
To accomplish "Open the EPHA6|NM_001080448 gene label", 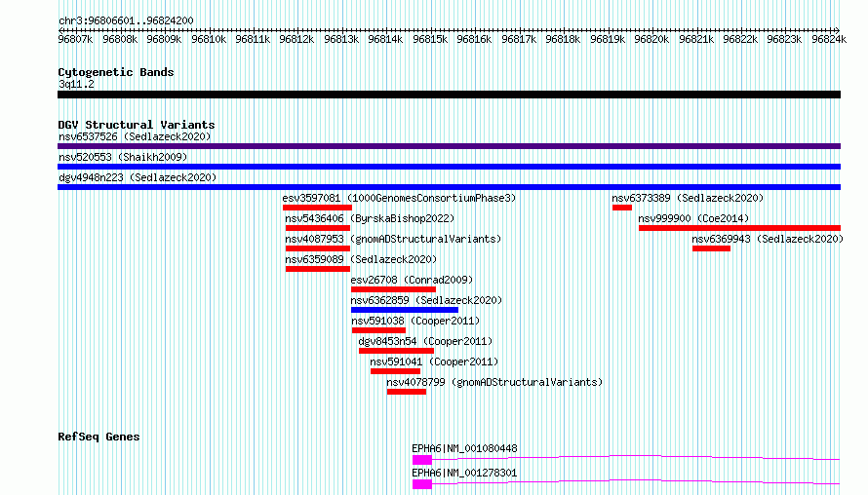I will (x=464, y=448).
